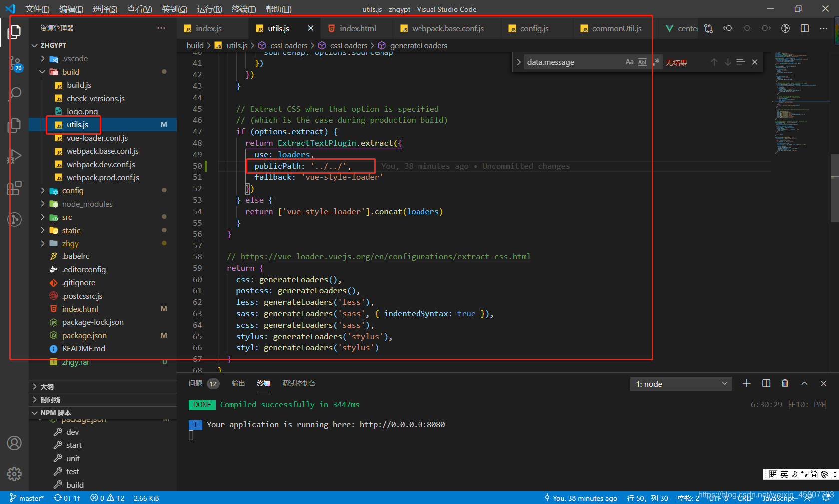Open the Run and Debug view
This screenshot has height=504, width=839.
click(x=14, y=156)
